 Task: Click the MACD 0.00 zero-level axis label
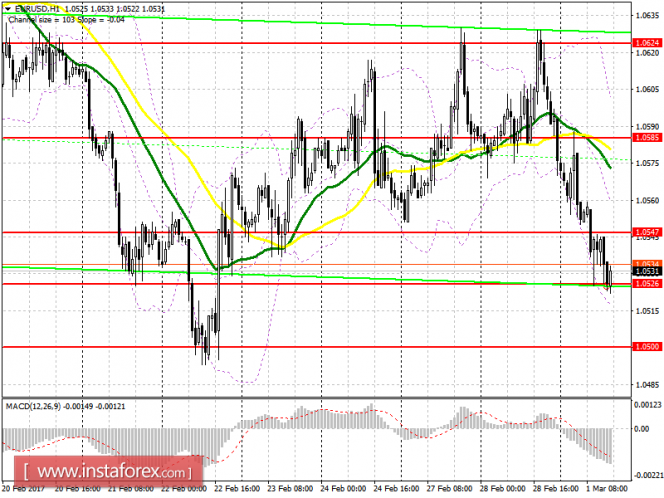pos(642,429)
